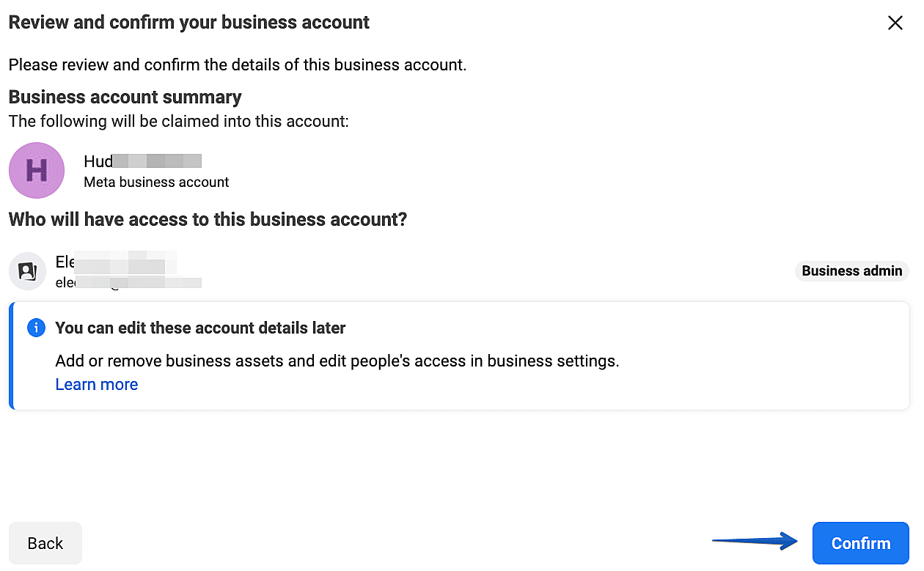Select the user name starting with Ele
Image resolution: width=924 pixels, height=571 pixels.
click(116, 262)
